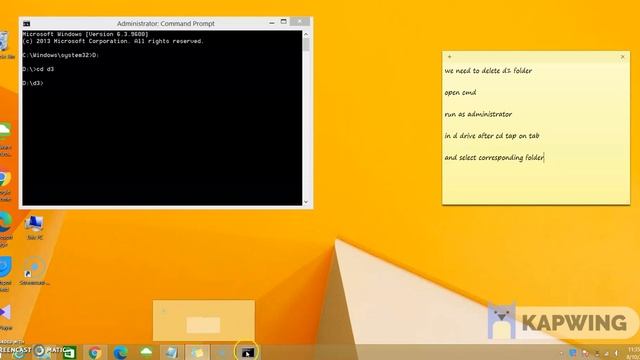This screenshot has height=360, width=640.
Task: Select the Google Chrome desktop icon
Action: click(5, 186)
